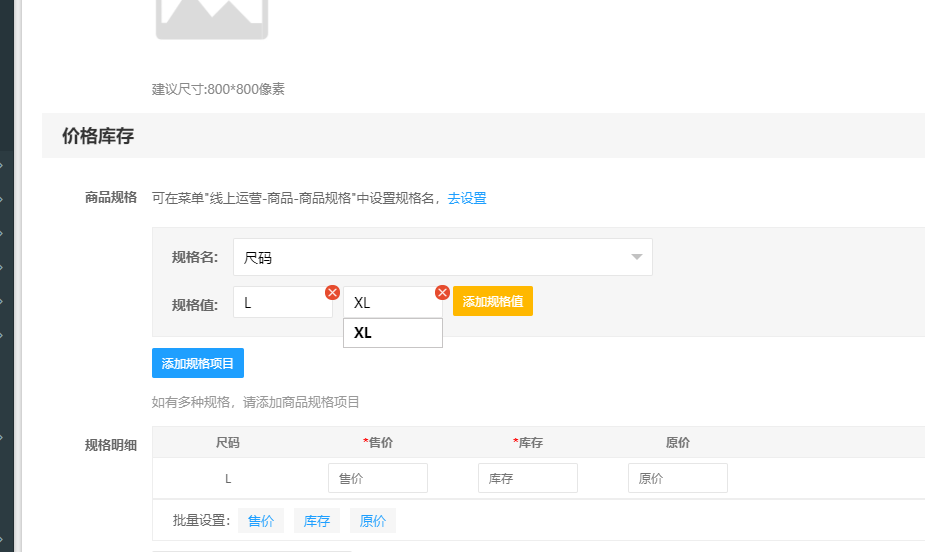
Task: Click the blue 添加规格项目 button
Action: [197, 363]
